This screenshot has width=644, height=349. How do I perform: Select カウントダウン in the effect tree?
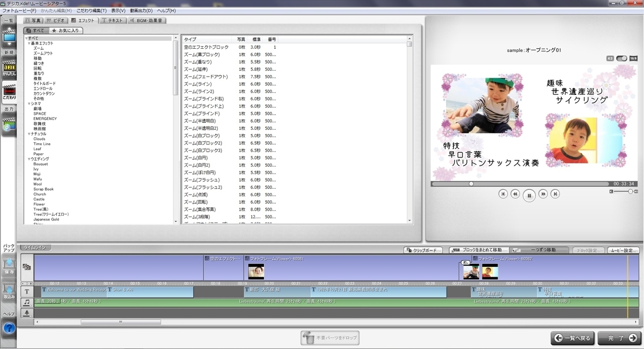44,94
